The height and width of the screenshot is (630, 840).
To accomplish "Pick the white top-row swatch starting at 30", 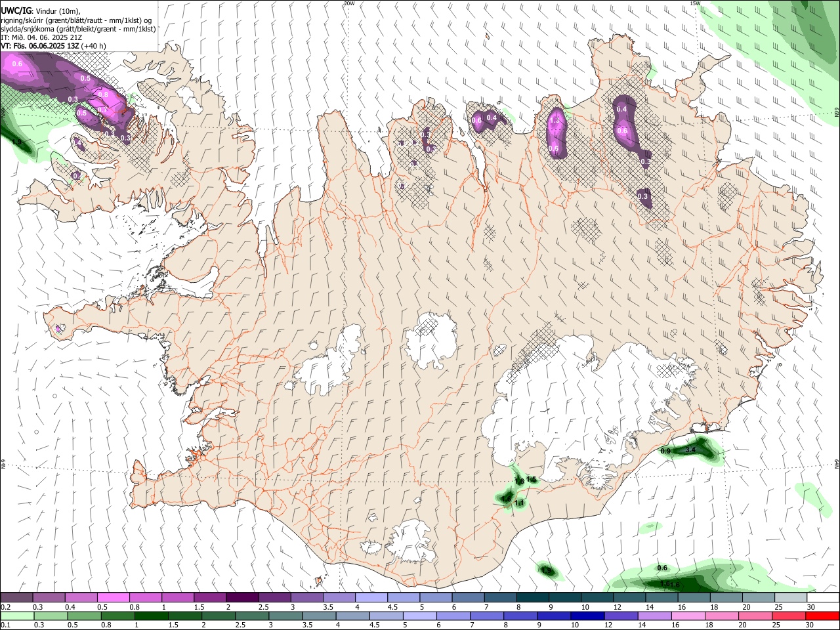I will (822, 598).
